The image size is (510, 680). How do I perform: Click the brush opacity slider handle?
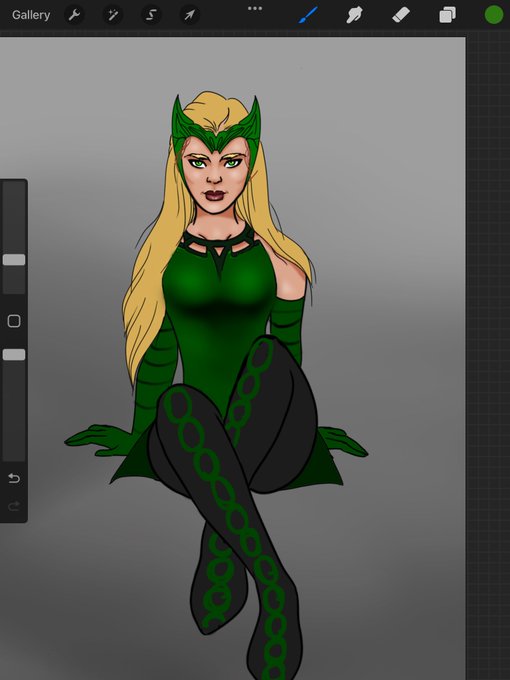coord(14,355)
